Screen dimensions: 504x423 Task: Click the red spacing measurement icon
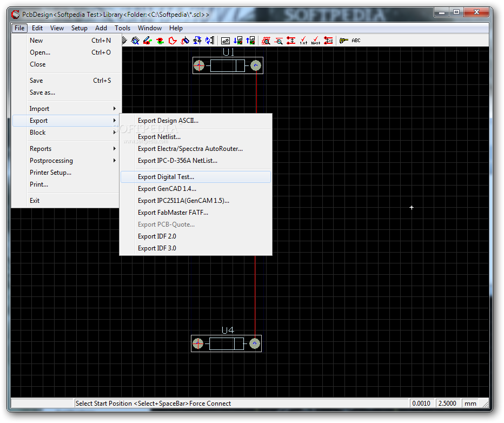pos(291,41)
